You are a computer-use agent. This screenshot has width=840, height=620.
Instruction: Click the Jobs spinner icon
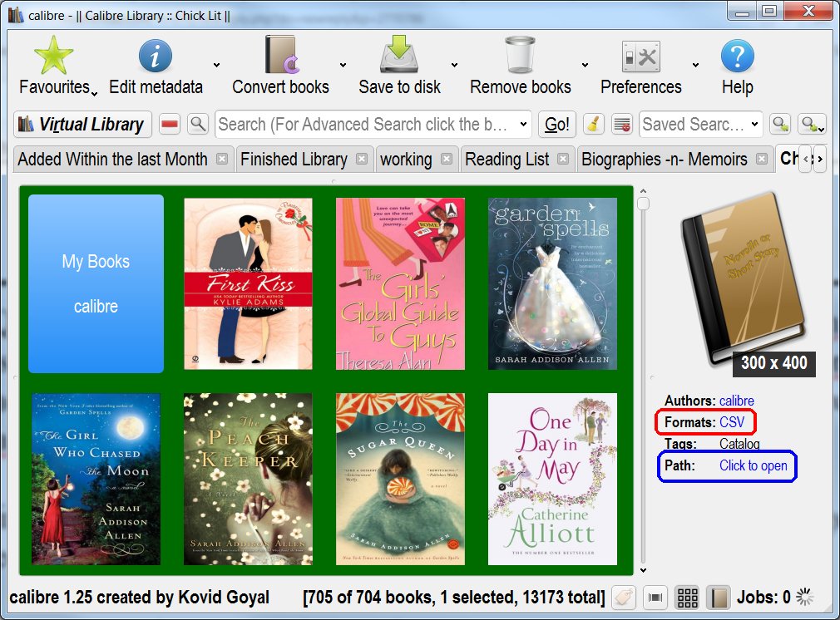pyautogui.click(x=804, y=597)
